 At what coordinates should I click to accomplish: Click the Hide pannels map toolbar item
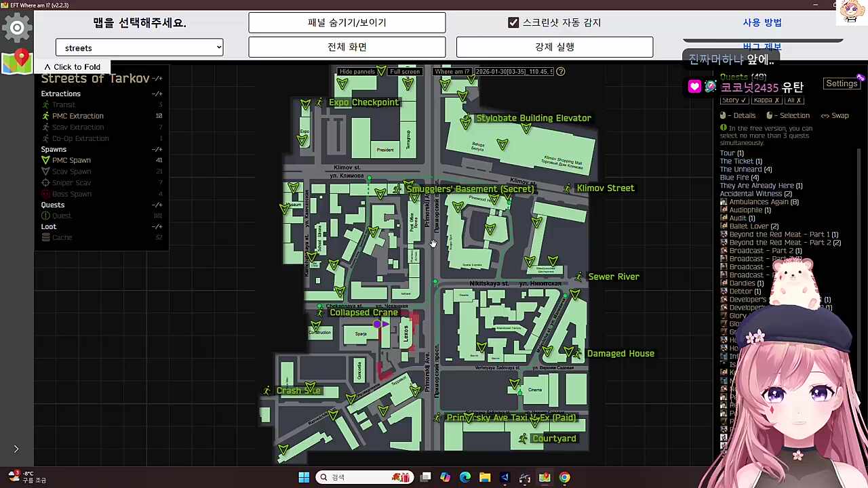pos(357,71)
